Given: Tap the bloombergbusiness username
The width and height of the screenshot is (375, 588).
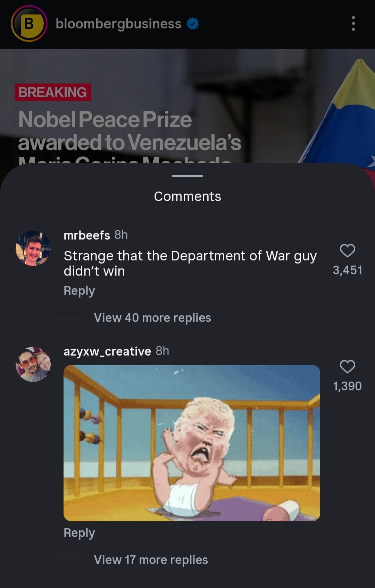Looking at the screenshot, I should 118,24.
